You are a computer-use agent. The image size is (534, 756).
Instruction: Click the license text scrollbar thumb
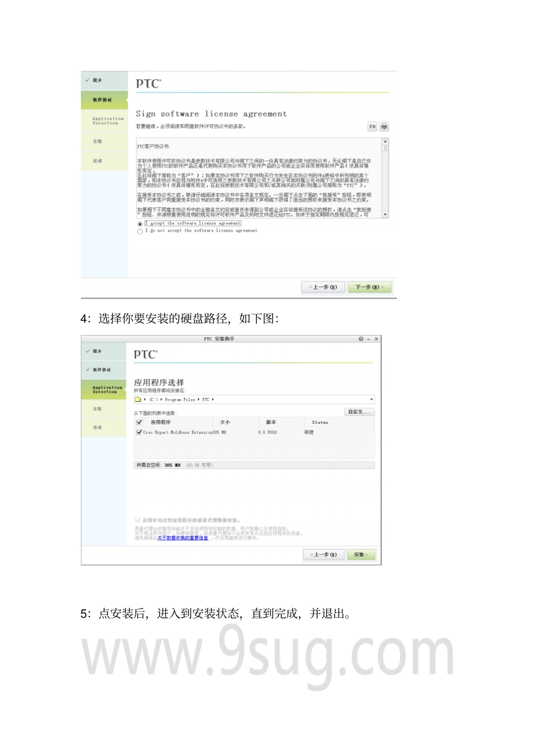point(385,148)
